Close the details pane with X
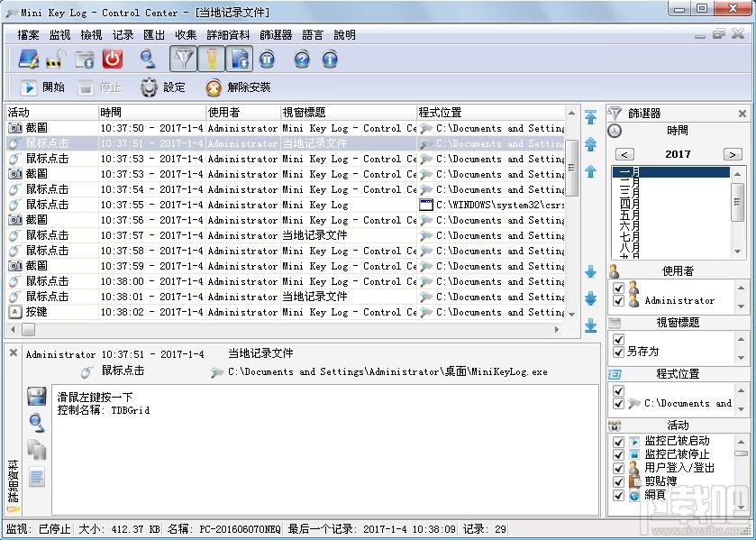This screenshot has width=756, height=540. (14, 352)
